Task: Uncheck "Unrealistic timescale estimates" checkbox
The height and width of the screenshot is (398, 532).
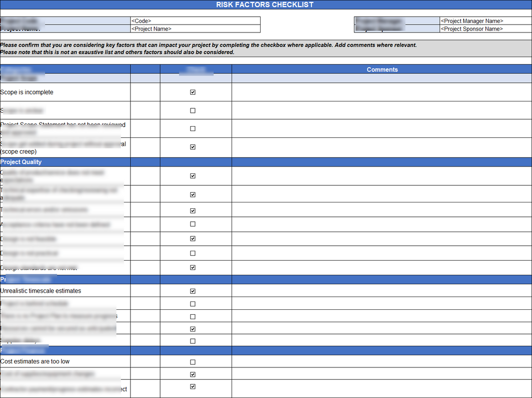Action: 193,291
